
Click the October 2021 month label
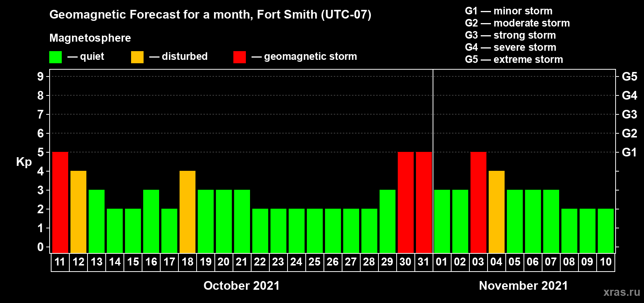[x=242, y=286]
